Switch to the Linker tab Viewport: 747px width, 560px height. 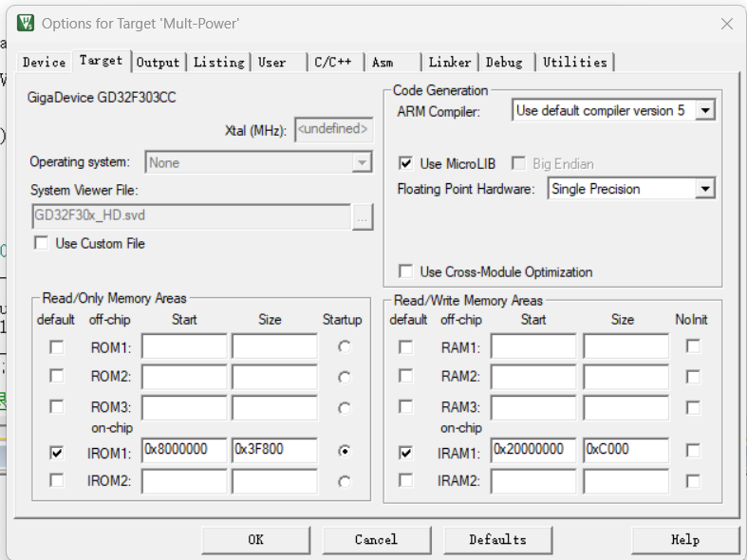point(450,63)
